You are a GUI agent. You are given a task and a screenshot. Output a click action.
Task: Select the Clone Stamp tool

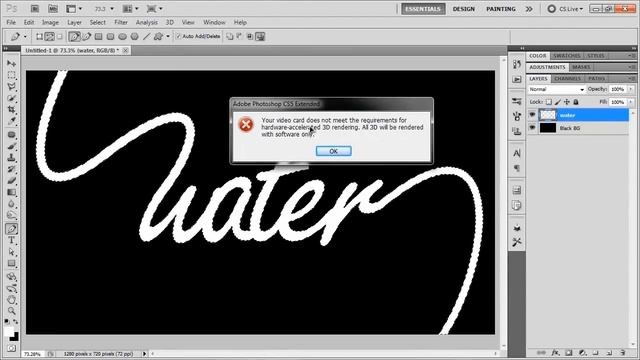[11, 158]
